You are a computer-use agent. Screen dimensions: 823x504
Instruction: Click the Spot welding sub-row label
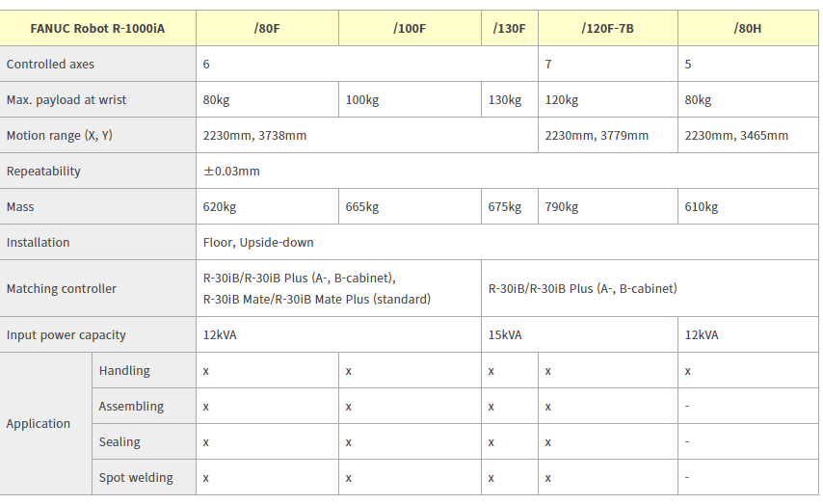[136, 478]
